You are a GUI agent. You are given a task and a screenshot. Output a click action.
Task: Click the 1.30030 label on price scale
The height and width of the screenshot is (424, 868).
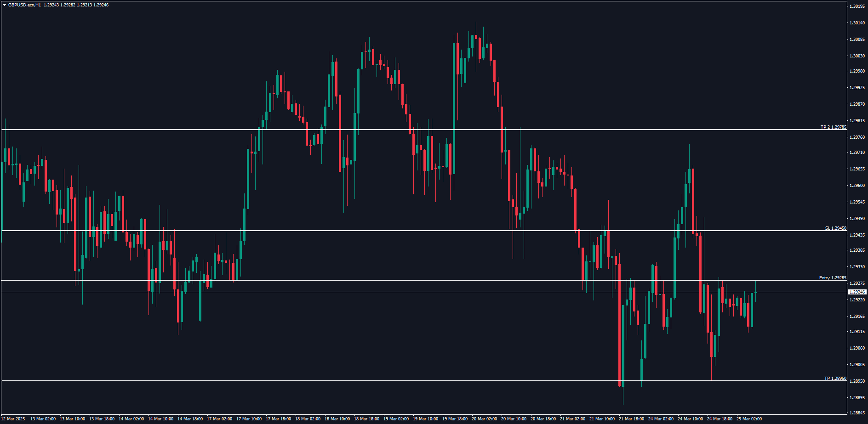click(x=857, y=56)
